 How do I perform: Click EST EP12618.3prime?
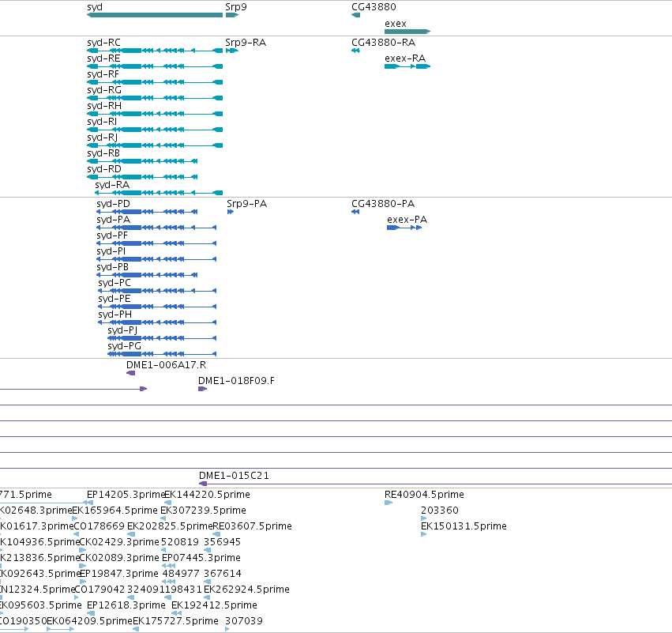91,613
